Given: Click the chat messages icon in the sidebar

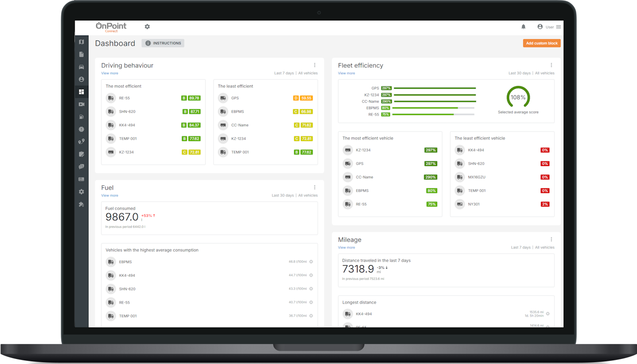Looking at the screenshot, I should tap(82, 167).
